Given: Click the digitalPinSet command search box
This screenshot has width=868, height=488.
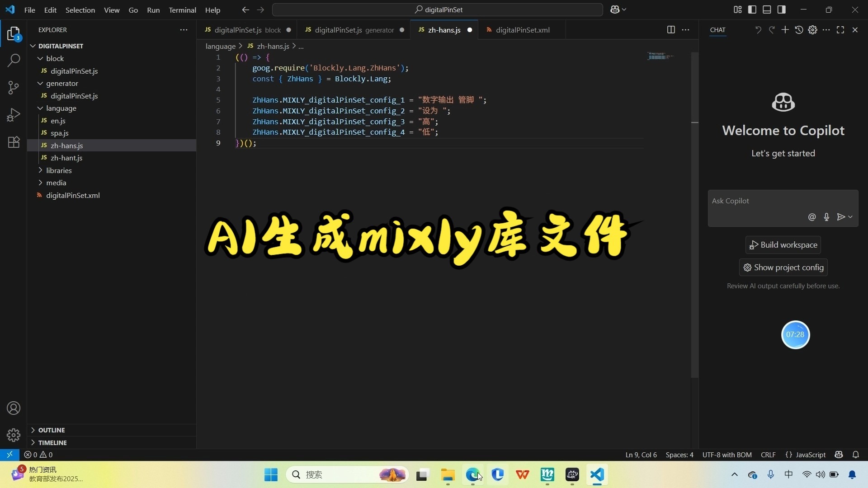Looking at the screenshot, I should click(x=438, y=9).
